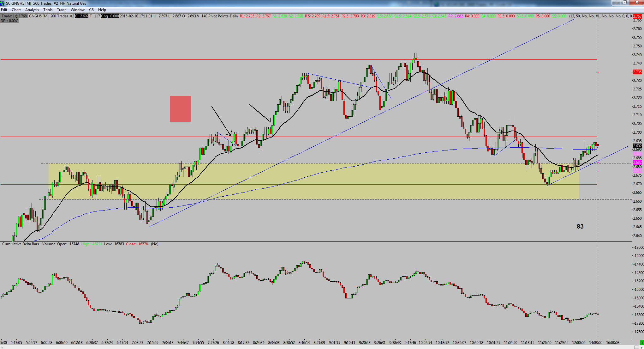This screenshot has height=349, width=644.
Task: Open the CB menu
Action: click(x=92, y=10)
